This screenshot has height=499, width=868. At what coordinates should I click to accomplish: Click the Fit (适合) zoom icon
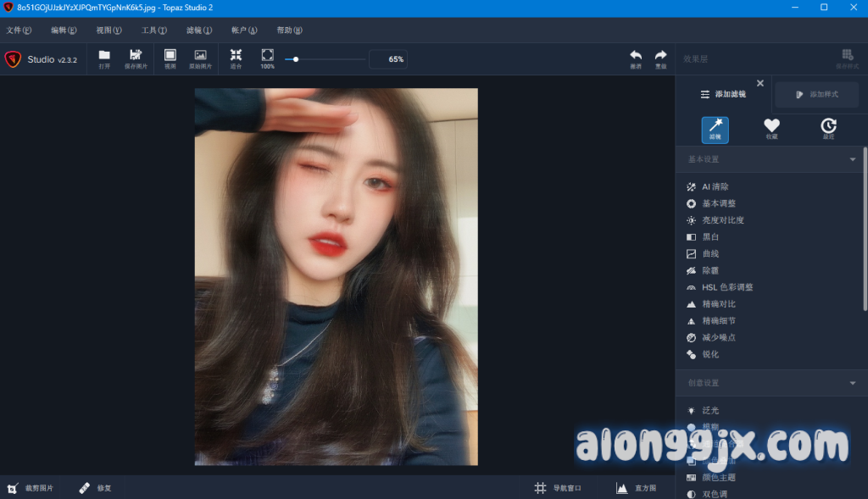coord(236,58)
